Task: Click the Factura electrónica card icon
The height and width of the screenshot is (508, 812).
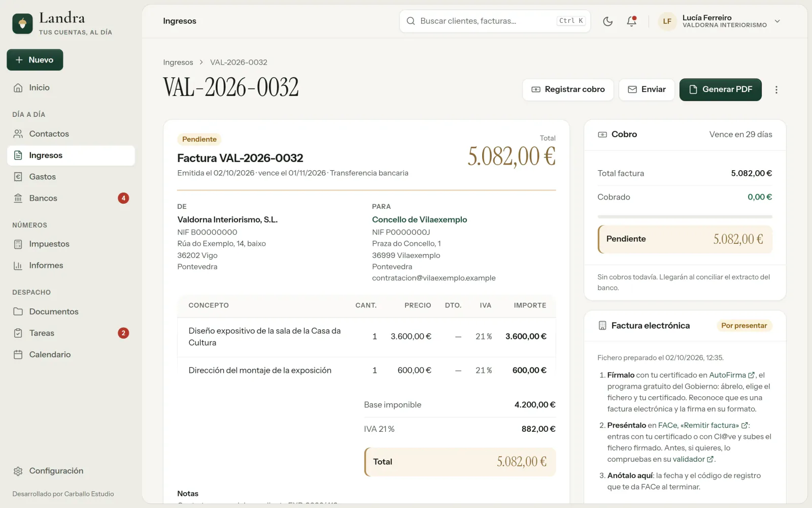Action: (x=602, y=326)
